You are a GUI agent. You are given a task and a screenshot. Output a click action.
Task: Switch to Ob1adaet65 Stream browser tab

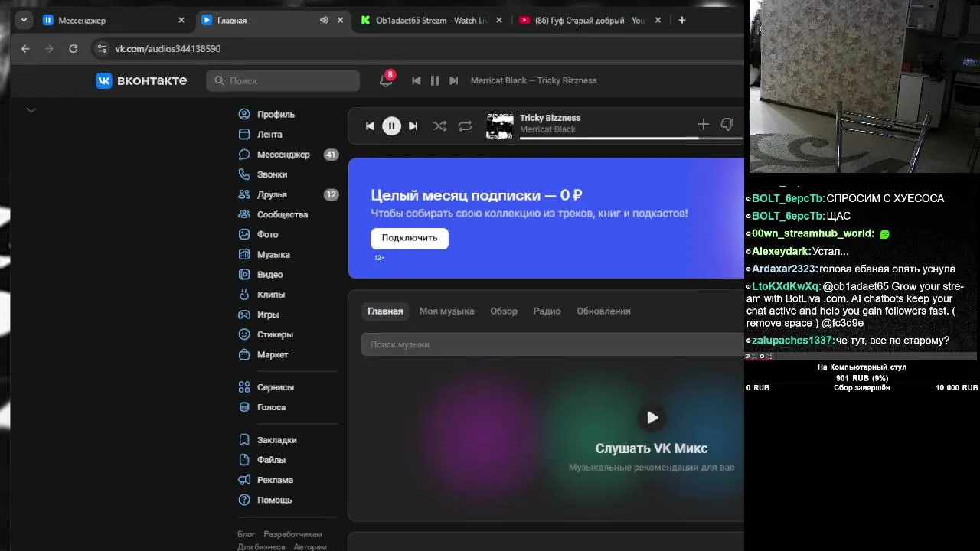click(x=431, y=21)
